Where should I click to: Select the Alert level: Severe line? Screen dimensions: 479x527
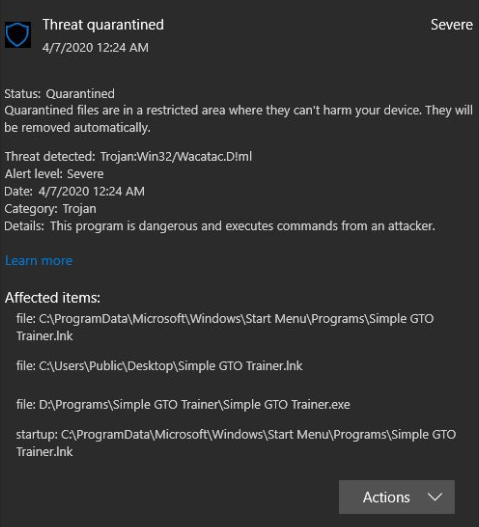pyautogui.click(x=54, y=174)
